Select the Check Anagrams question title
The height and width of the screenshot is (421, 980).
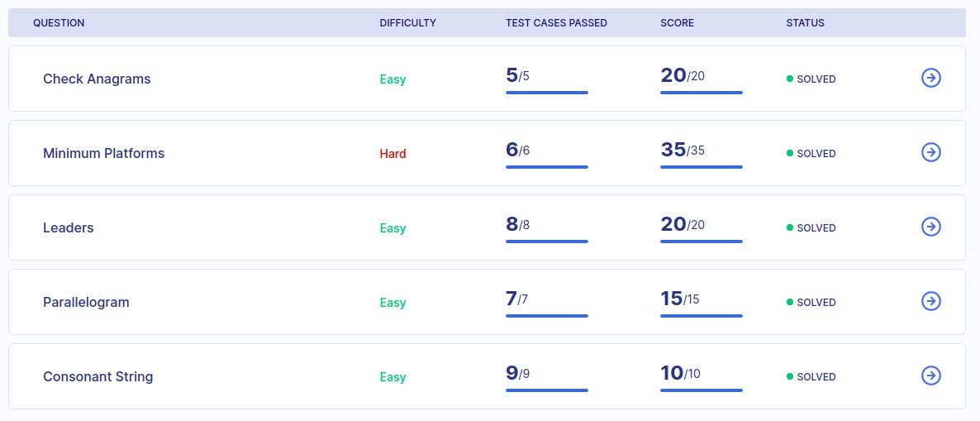pyautogui.click(x=97, y=79)
